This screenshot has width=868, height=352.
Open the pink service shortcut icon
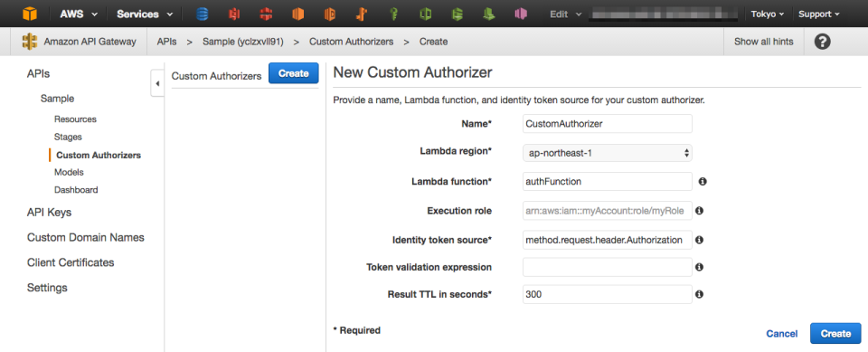[x=521, y=14]
